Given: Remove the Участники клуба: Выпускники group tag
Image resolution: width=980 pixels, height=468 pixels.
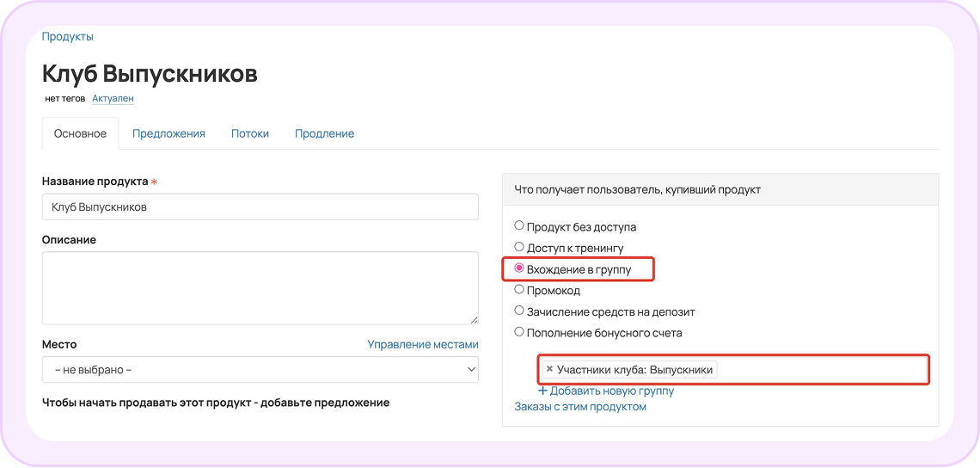Looking at the screenshot, I should pos(549,369).
